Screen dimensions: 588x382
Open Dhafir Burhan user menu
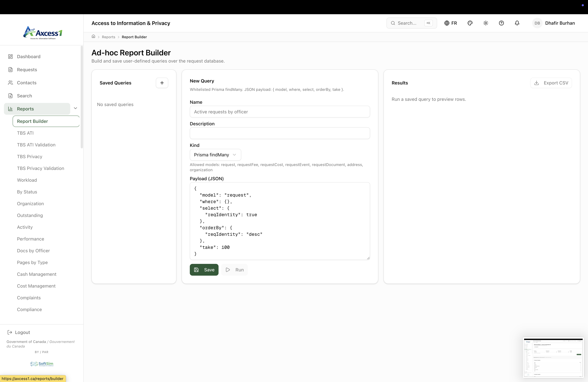pos(560,23)
